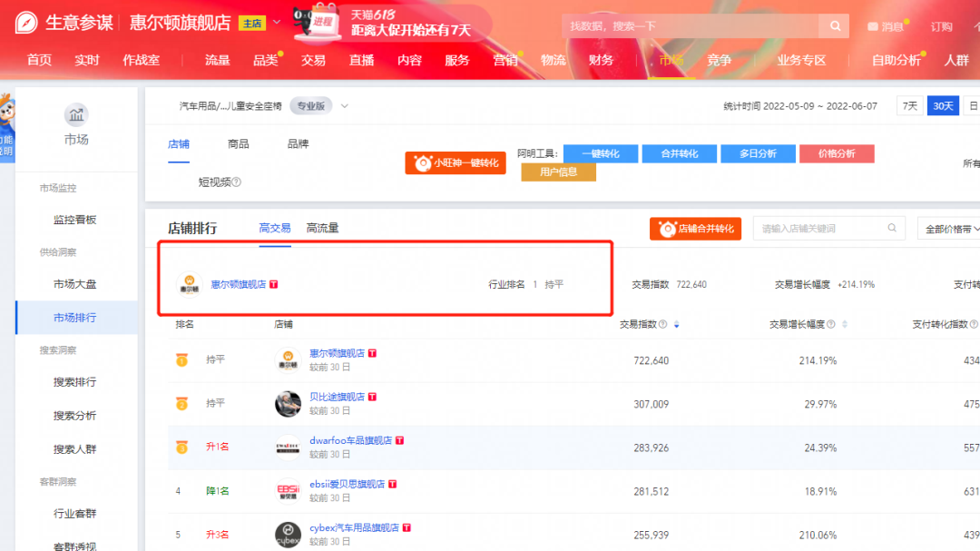Switch to the 品牌 tab
Screen dimensions: 980x551
pyautogui.click(x=298, y=143)
